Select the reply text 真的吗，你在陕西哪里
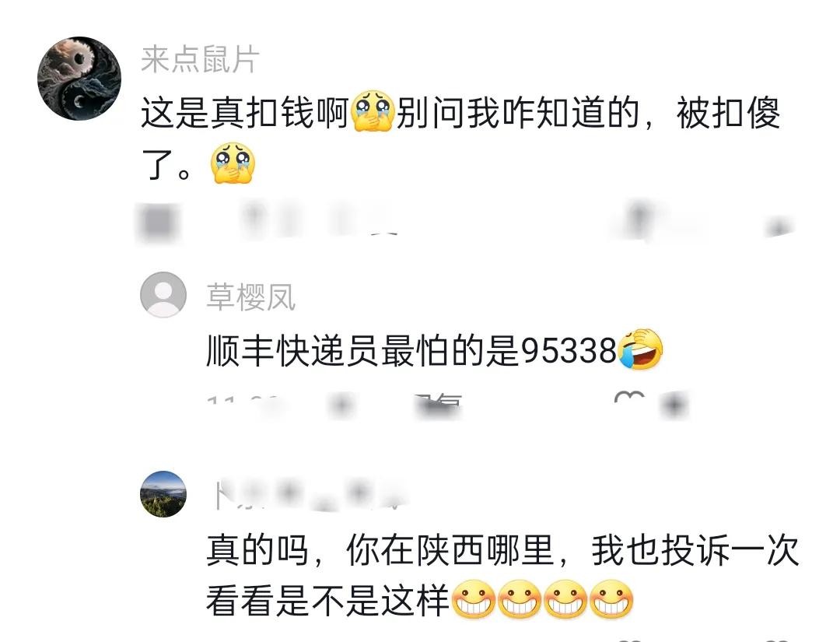The height and width of the screenshot is (642, 840). (380, 550)
